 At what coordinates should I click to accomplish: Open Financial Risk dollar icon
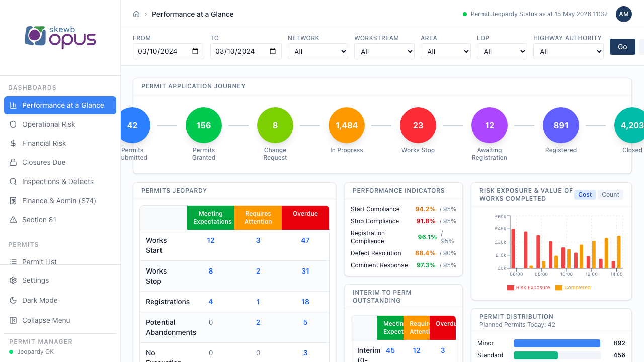tap(13, 143)
